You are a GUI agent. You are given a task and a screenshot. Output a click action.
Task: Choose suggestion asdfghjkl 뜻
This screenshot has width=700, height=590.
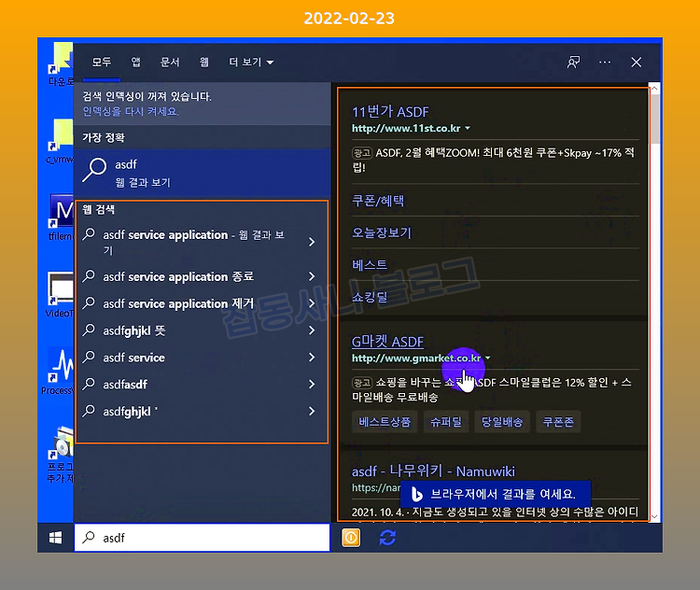[133, 330]
